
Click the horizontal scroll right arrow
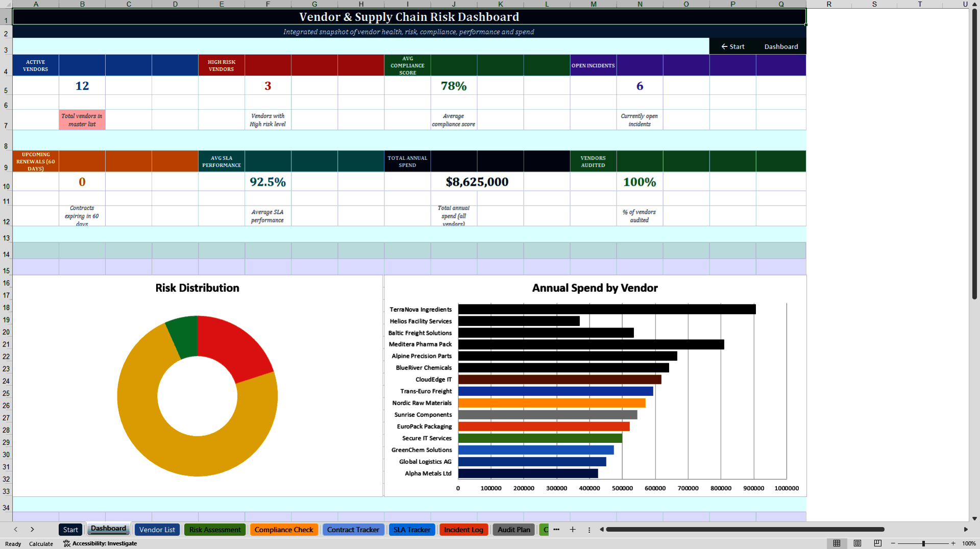point(966,530)
